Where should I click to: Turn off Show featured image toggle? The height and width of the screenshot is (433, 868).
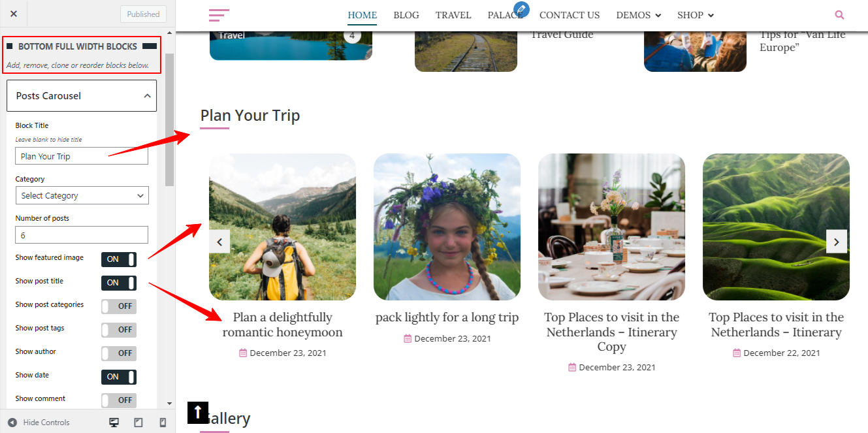point(119,259)
